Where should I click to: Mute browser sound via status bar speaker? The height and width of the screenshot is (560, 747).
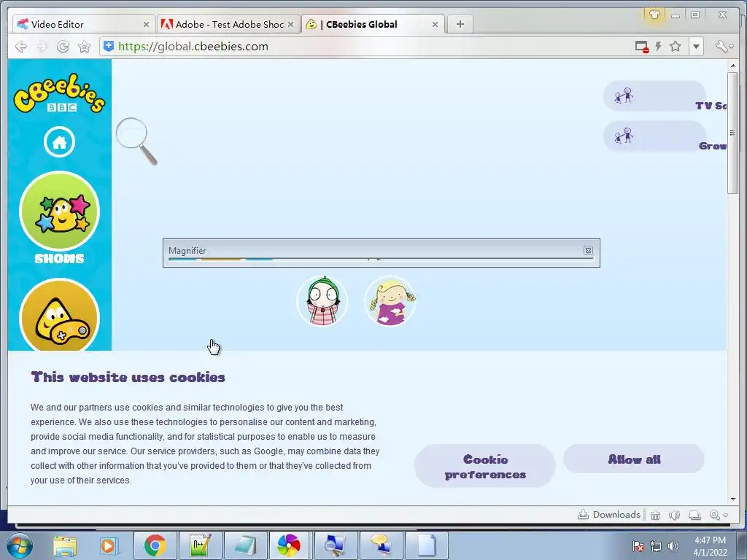coord(674,515)
